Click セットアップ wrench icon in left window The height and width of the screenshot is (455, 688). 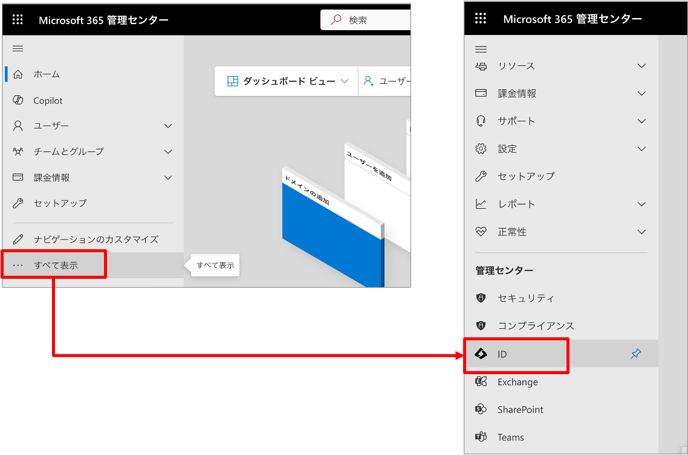(x=18, y=203)
